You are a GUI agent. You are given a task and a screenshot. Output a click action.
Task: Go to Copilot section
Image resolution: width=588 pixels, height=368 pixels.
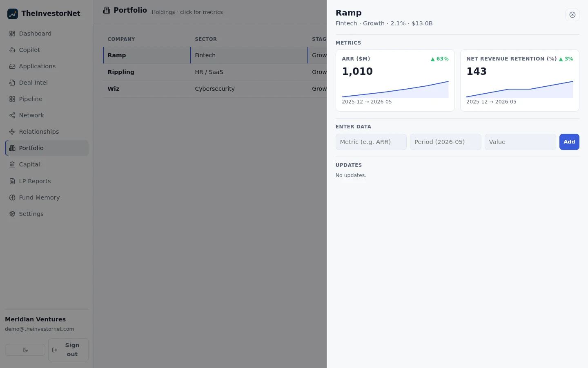[47, 50]
